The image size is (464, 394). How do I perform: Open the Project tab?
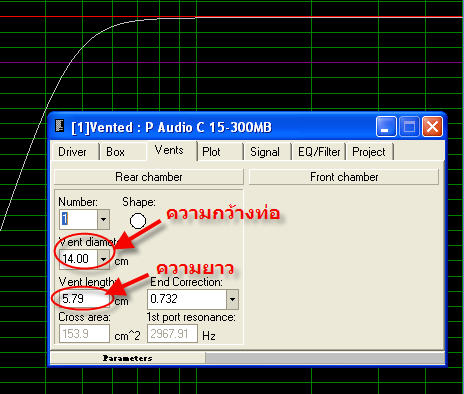click(x=369, y=152)
